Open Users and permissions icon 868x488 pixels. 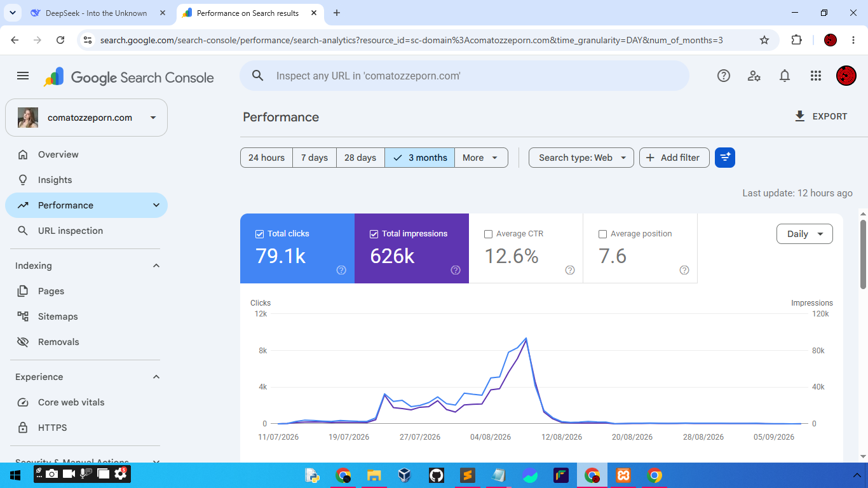(x=754, y=76)
